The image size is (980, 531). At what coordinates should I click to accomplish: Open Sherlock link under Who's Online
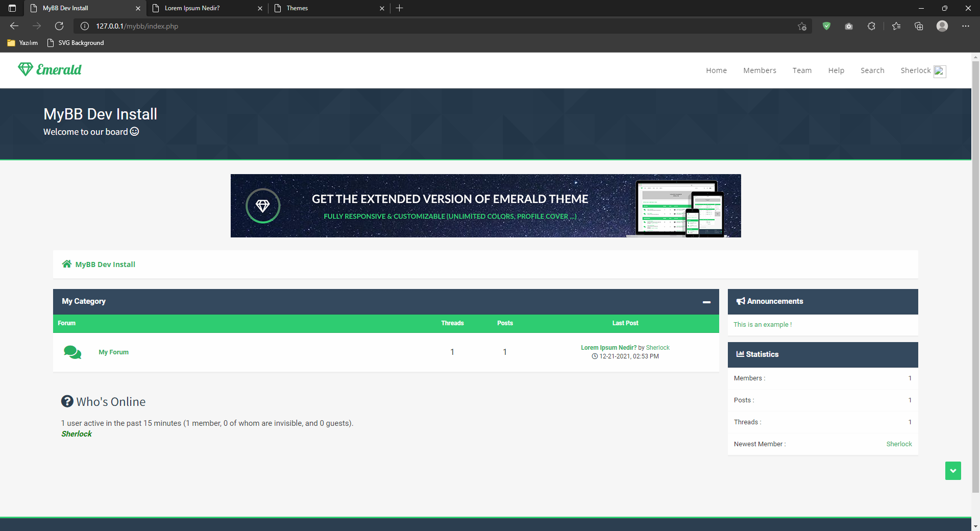[x=77, y=434]
